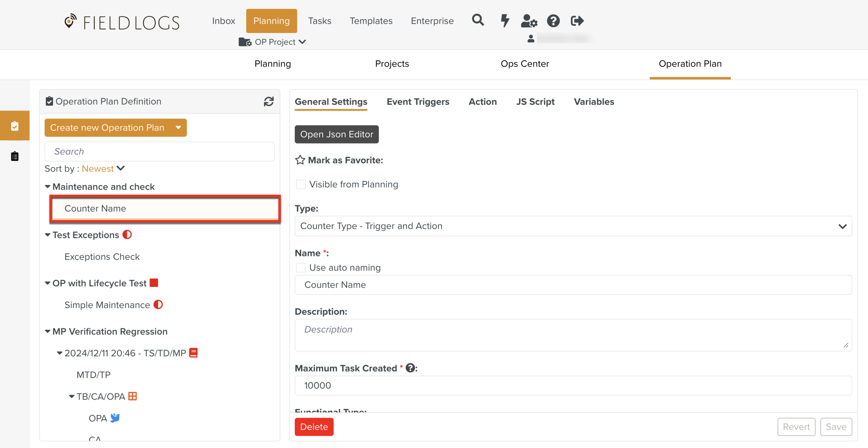Click the logout arrow icon

[x=577, y=21]
